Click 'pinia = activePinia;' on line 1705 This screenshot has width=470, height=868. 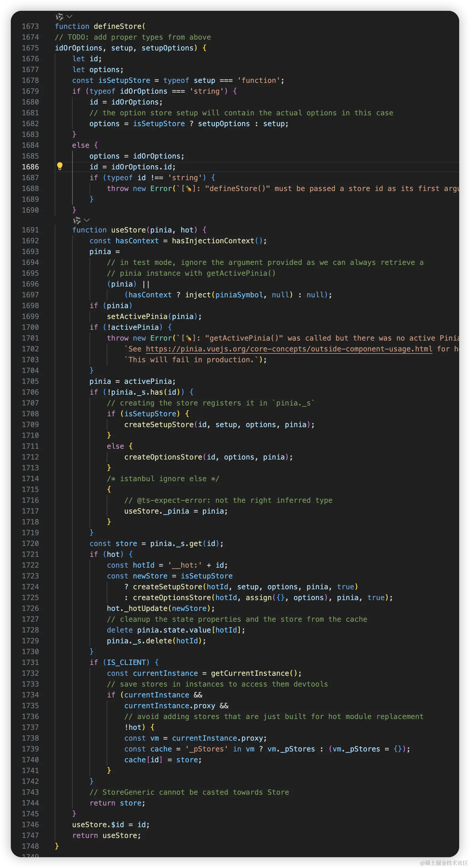(133, 381)
